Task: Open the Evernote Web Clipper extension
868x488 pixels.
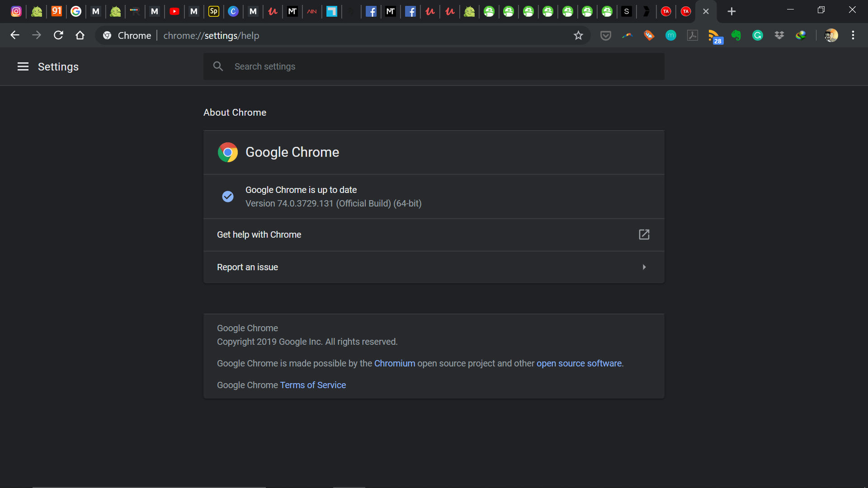Action: click(x=736, y=35)
